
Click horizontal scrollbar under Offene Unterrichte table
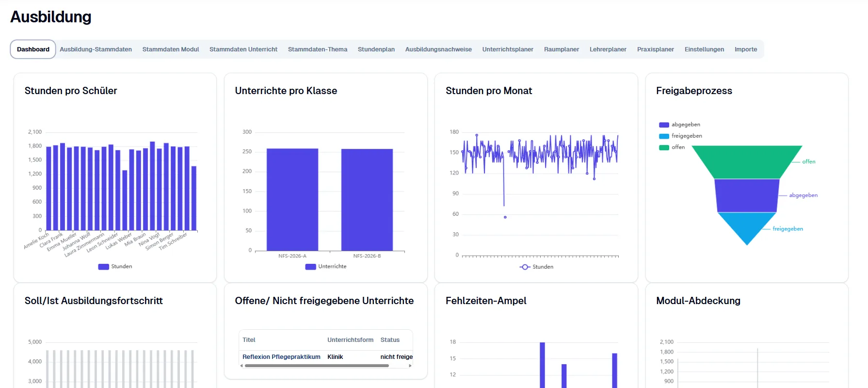click(316, 366)
